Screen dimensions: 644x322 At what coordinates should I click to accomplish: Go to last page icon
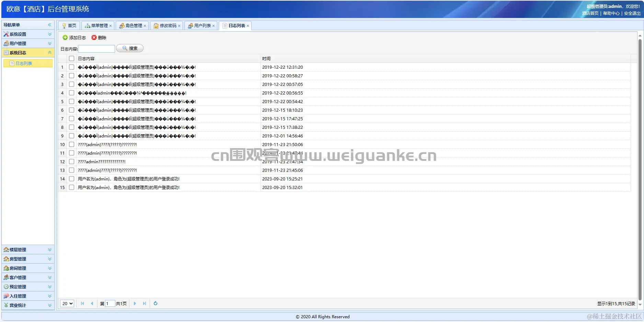click(x=145, y=303)
